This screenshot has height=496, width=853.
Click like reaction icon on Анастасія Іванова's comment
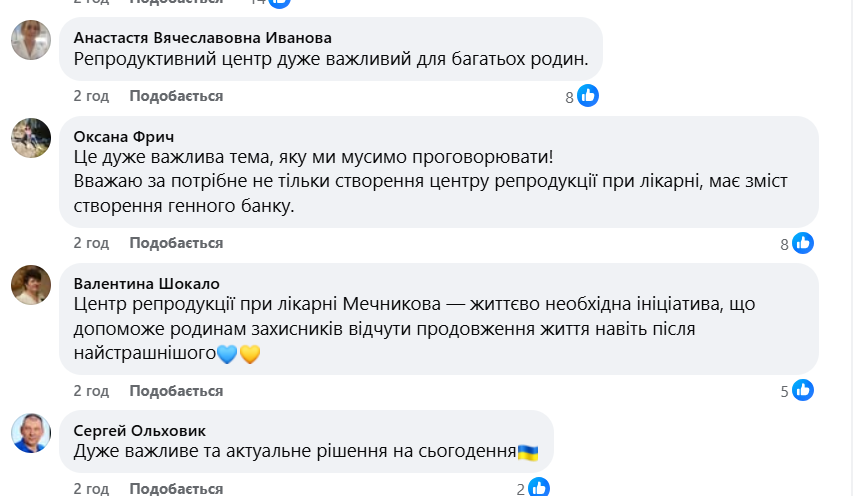coord(588,96)
